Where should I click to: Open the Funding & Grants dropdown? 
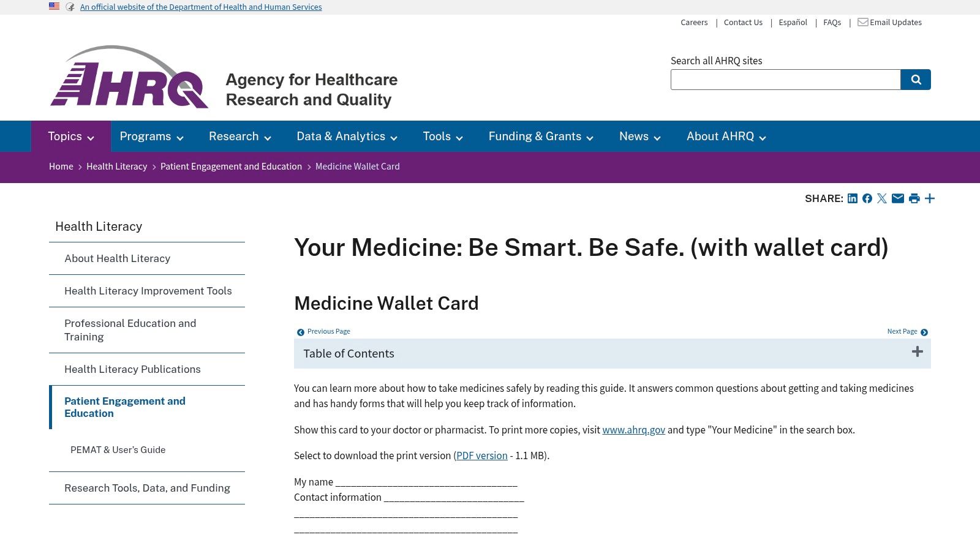click(540, 136)
